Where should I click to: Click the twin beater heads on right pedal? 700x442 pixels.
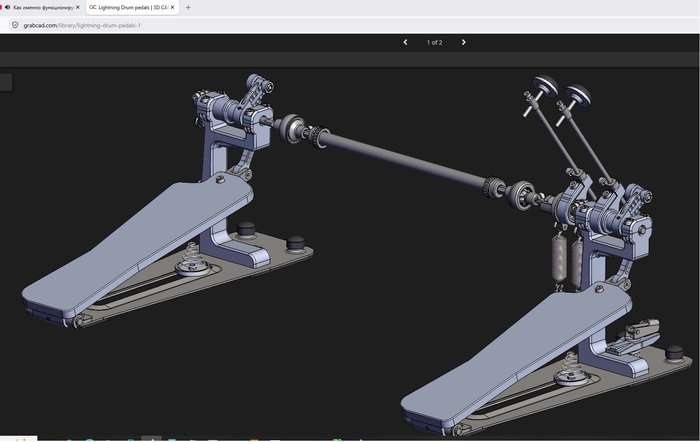point(562,91)
